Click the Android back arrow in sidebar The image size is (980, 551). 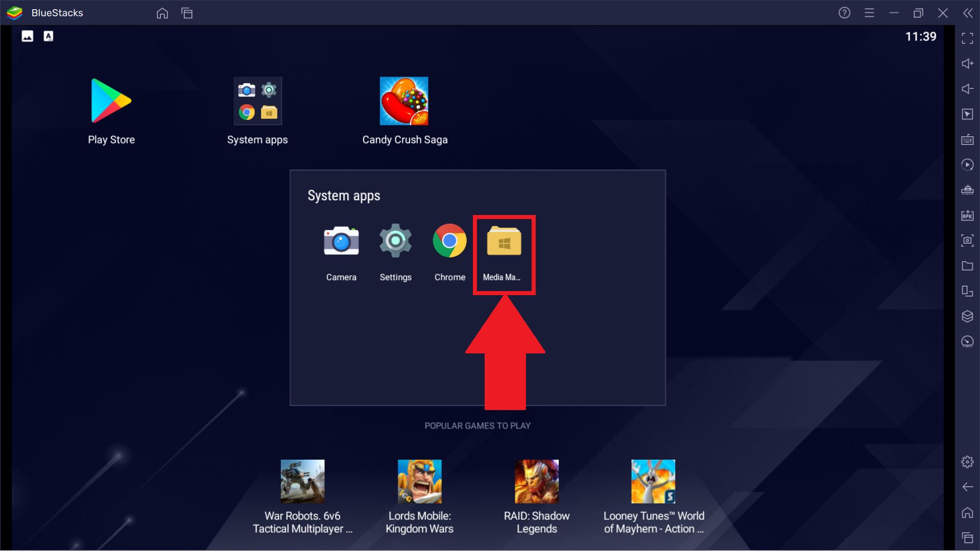[x=967, y=487]
